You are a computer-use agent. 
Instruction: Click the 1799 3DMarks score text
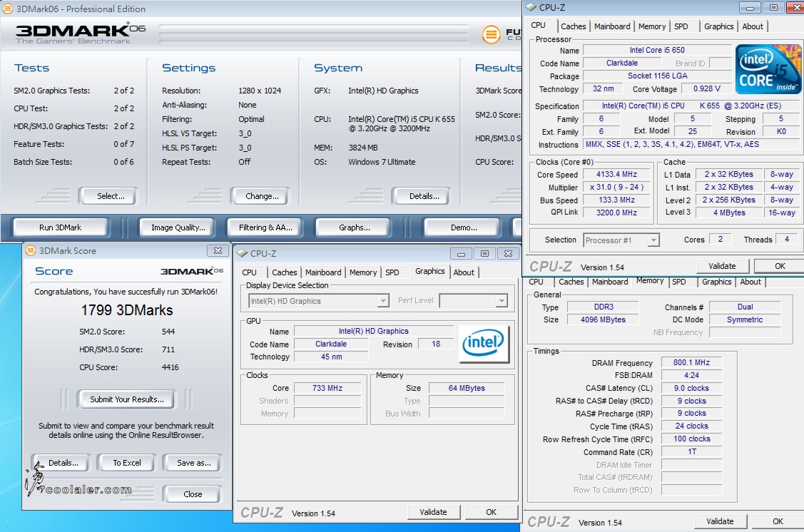coord(127,310)
